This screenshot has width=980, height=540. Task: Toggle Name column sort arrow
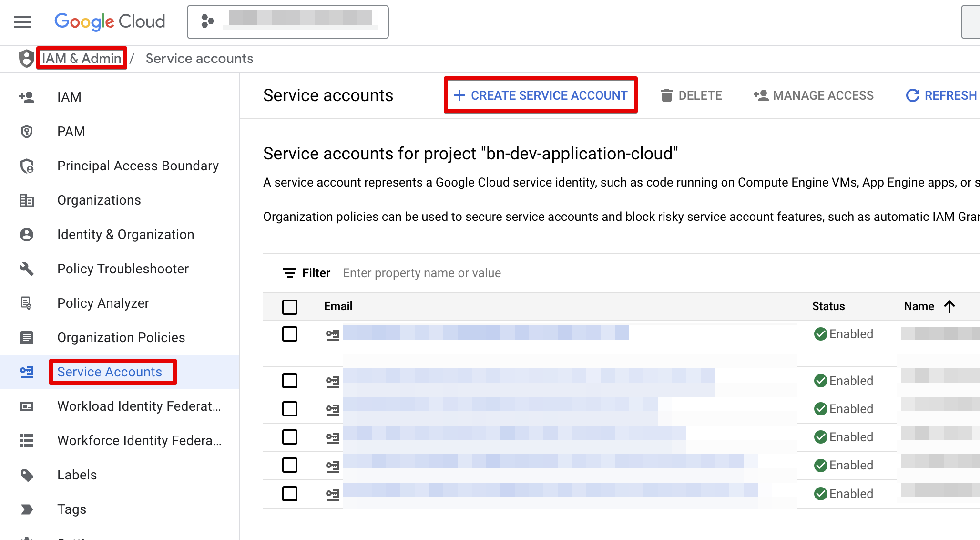(949, 306)
